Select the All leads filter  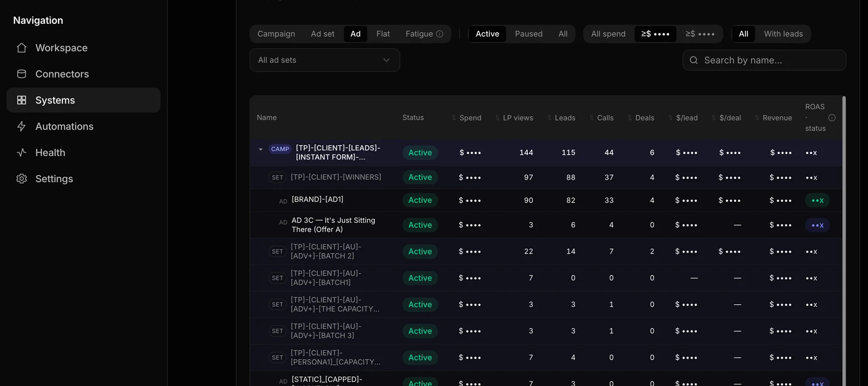pyautogui.click(x=743, y=34)
